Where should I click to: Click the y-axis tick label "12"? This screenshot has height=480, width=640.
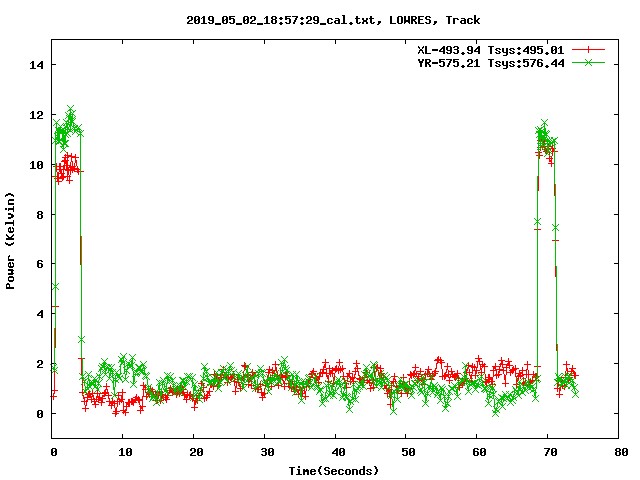pos(36,115)
